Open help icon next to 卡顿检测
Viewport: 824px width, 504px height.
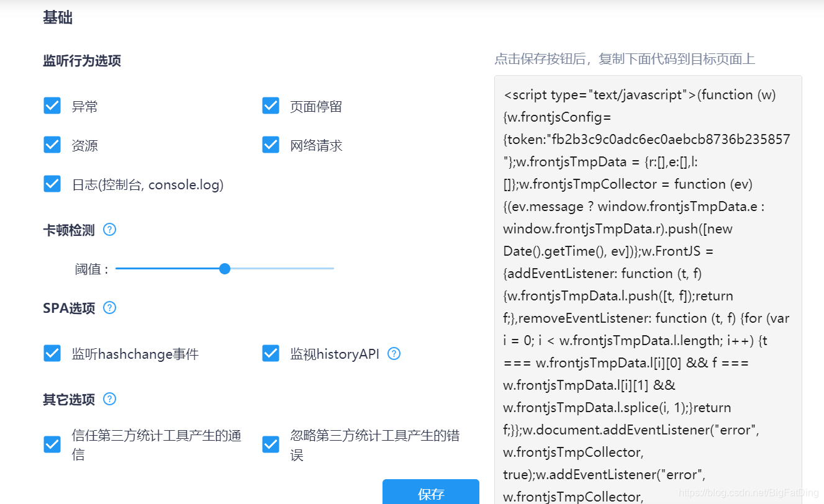pyautogui.click(x=110, y=230)
